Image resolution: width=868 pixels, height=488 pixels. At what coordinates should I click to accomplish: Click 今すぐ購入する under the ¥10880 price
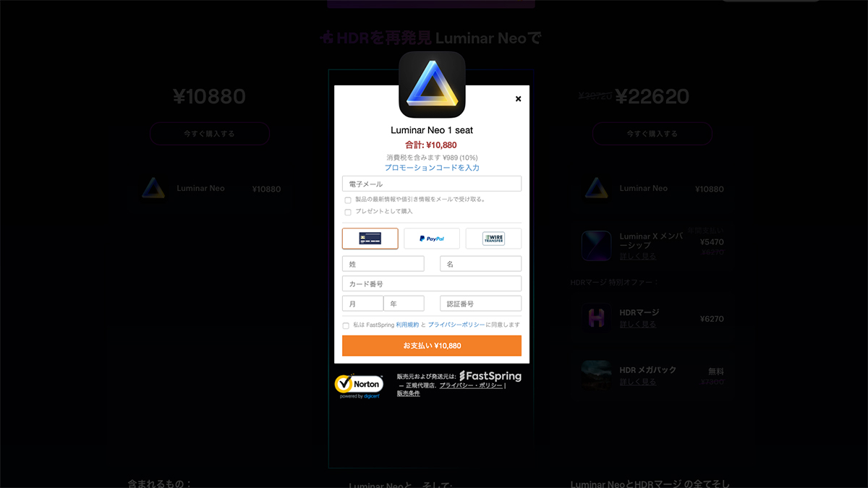tap(209, 134)
